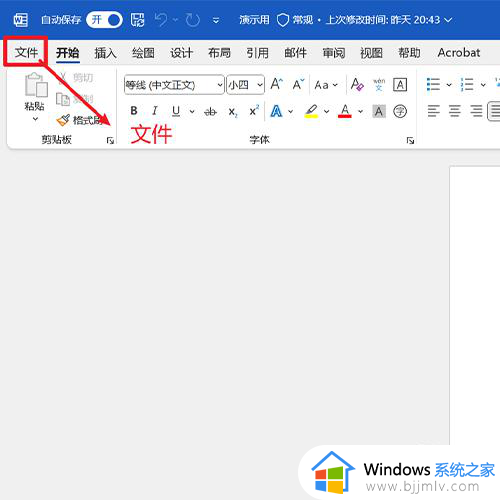Open the 邮件 (Mailings) tab
The height and width of the screenshot is (500, 500).
[295, 53]
